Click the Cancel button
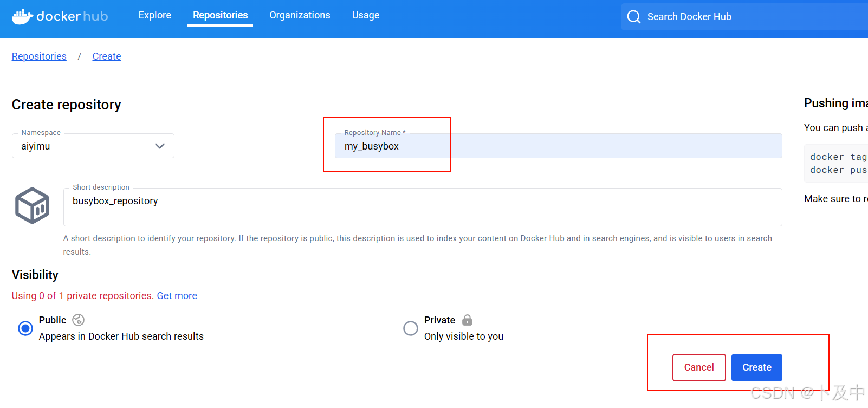 pos(699,367)
